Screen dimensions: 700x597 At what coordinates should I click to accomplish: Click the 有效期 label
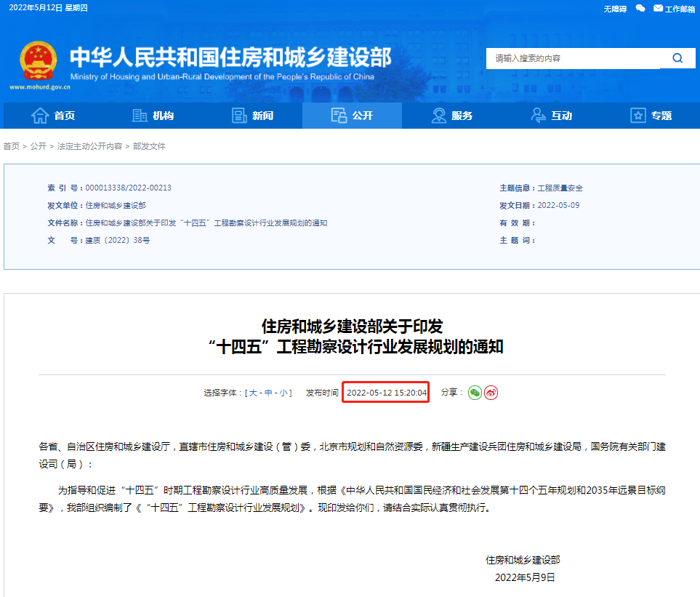click(517, 223)
